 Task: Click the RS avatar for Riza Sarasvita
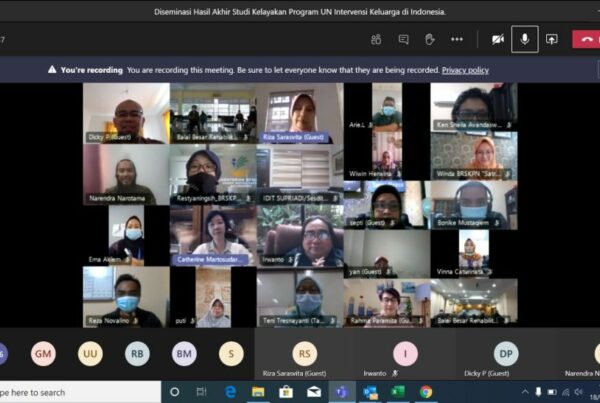(305, 354)
